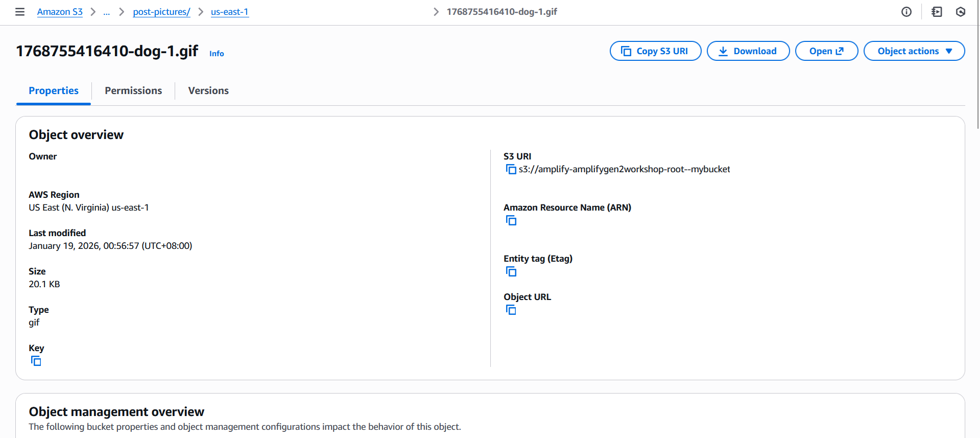The width and height of the screenshot is (980, 438).
Task: Navigate to post-pictures/ folder breadcrumb
Action: point(161,12)
